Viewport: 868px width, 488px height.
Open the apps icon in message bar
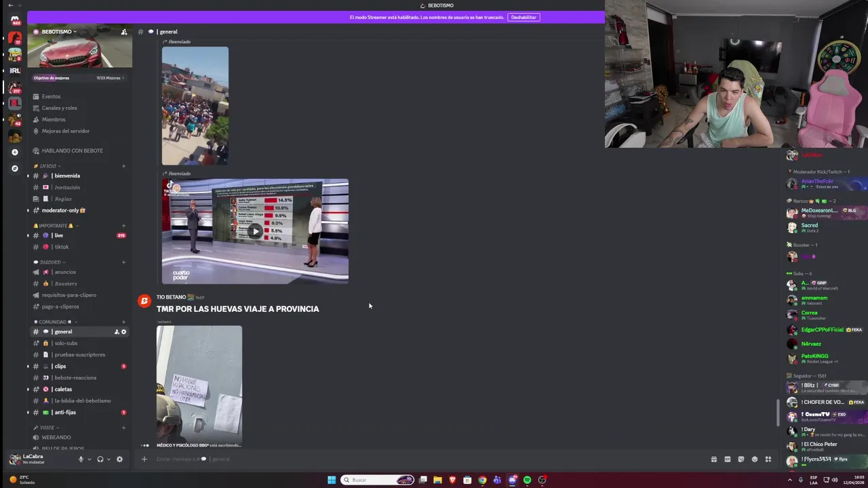pyautogui.click(x=768, y=459)
